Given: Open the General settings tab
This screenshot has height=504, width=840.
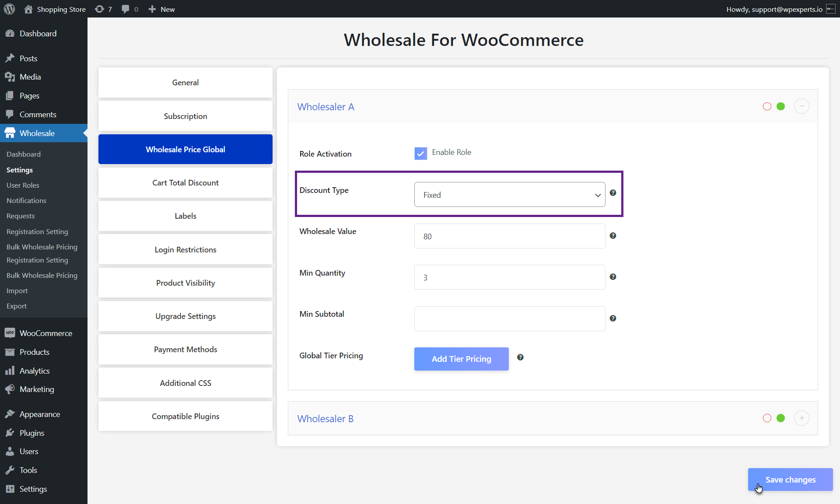Looking at the screenshot, I should (185, 83).
